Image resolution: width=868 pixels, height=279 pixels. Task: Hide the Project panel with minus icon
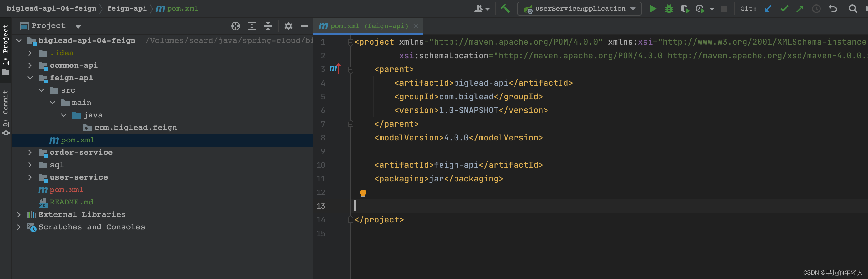click(x=305, y=26)
